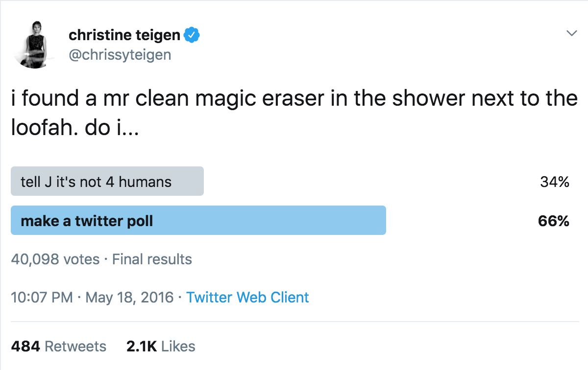The height and width of the screenshot is (370, 588).
Task: Open the tweet options chevron menu
Action: coord(571,33)
